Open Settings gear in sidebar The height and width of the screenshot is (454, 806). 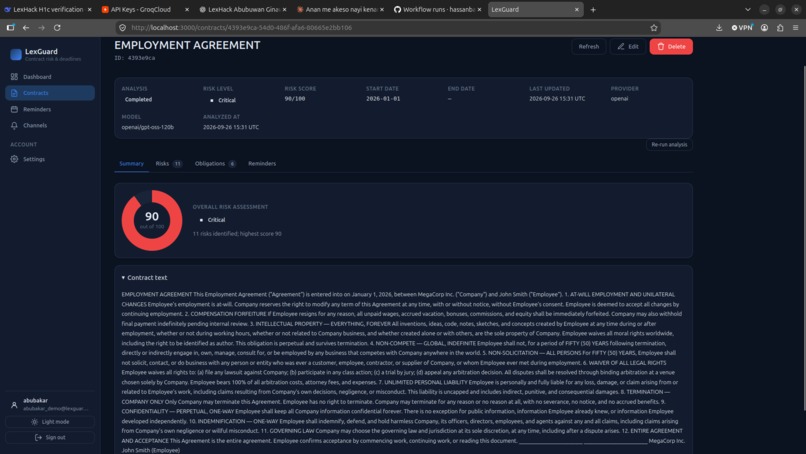coord(50,159)
